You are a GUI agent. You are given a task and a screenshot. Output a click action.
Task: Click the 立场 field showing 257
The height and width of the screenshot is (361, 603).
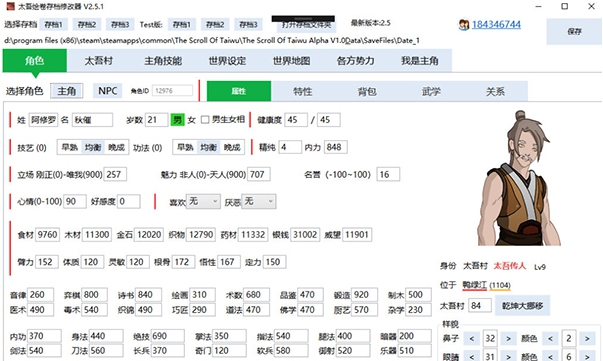pyautogui.click(x=115, y=175)
